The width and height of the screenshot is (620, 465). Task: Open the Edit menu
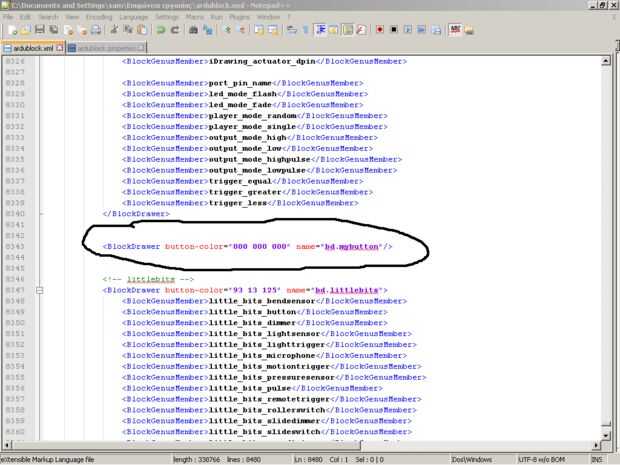click(x=25, y=17)
